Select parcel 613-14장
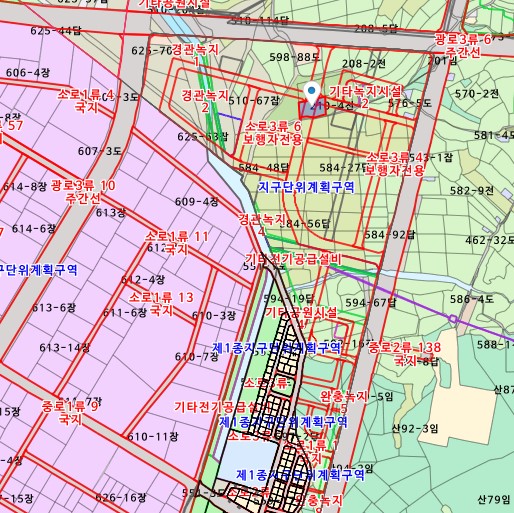 [x=65, y=348]
